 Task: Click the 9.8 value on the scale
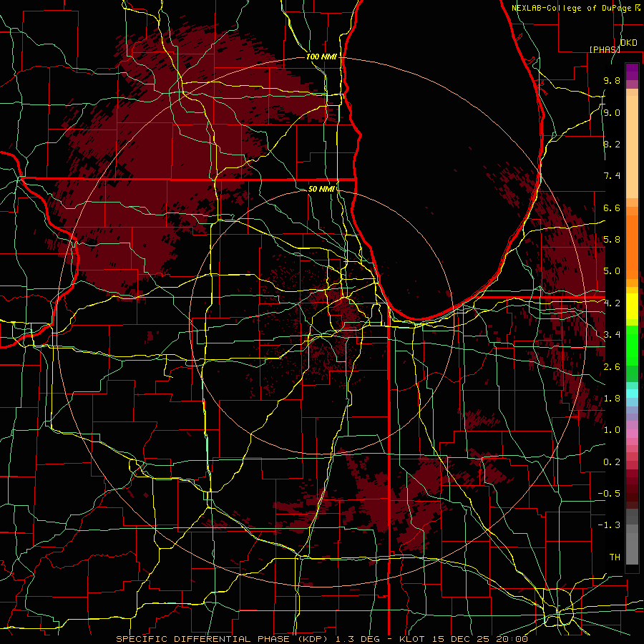(612, 80)
